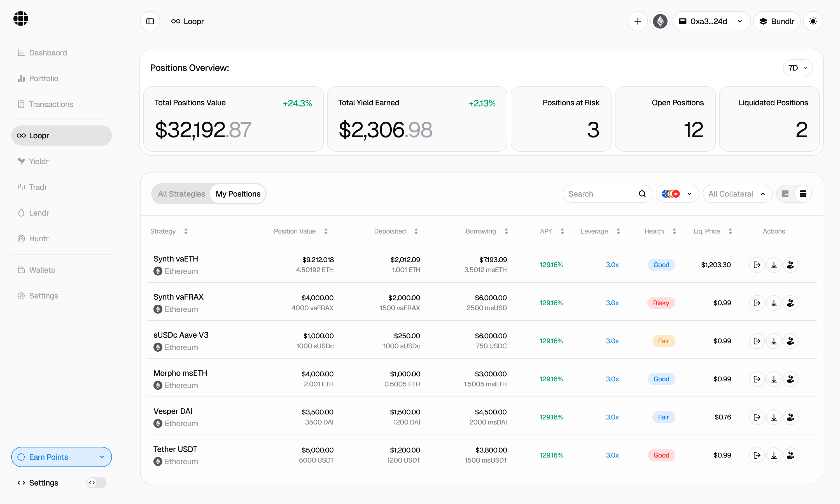Select the My Positions tab
The width and height of the screenshot is (840, 504).
tap(238, 194)
